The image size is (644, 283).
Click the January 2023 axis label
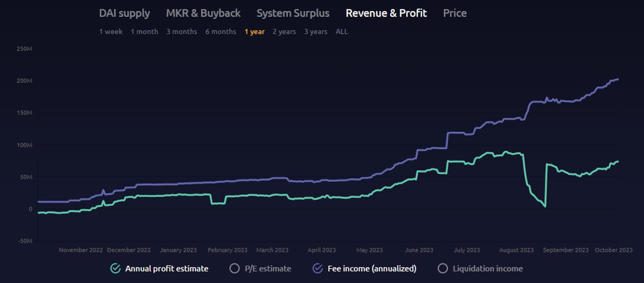[x=178, y=250]
